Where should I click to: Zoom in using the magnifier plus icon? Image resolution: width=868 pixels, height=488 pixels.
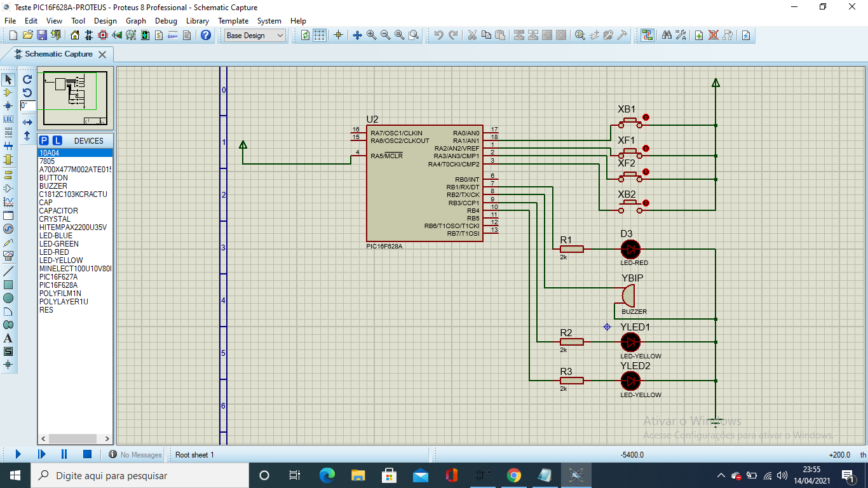pos(371,35)
